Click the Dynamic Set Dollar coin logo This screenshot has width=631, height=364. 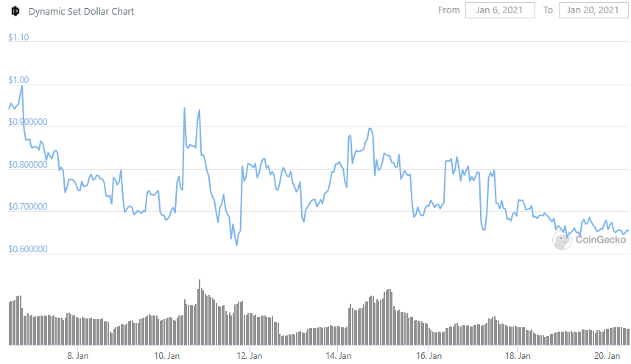point(15,11)
